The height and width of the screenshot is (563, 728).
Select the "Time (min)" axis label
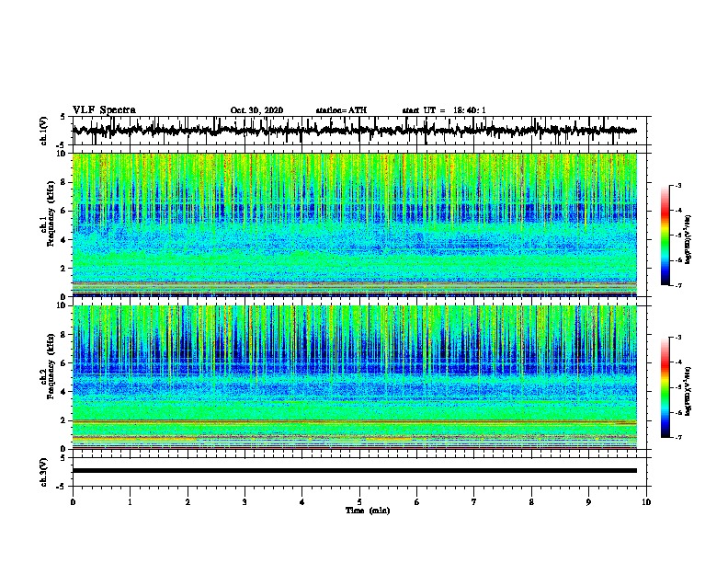[368, 511]
